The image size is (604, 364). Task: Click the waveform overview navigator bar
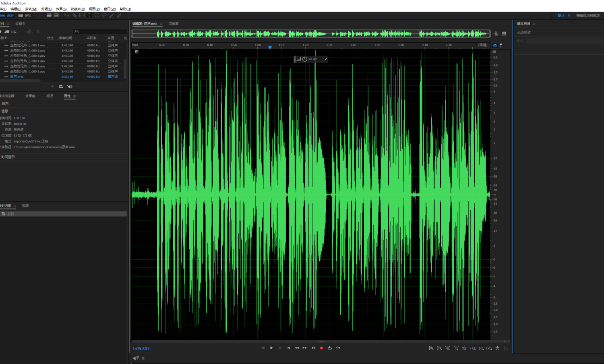point(311,34)
